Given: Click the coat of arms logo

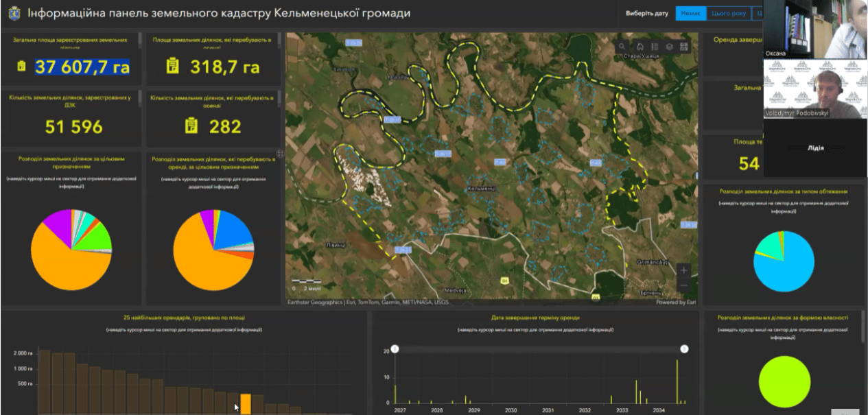Looking at the screenshot, I should point(14,13).
